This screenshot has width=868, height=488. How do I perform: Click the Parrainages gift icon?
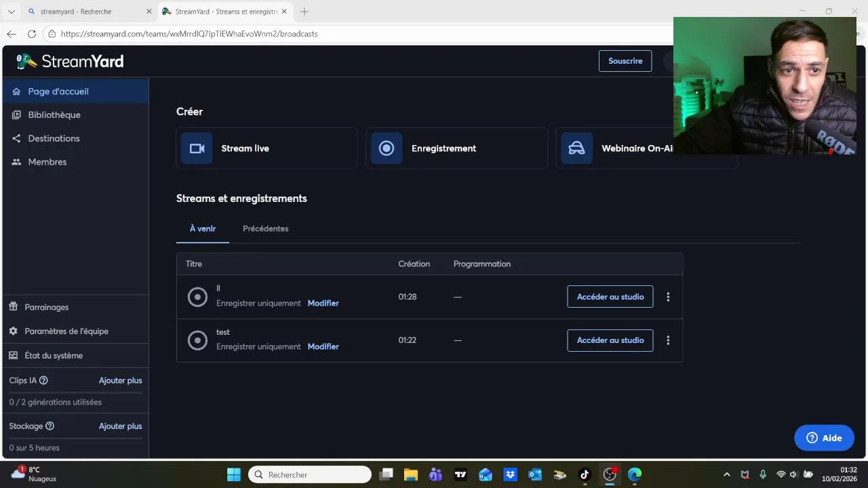(x=14, y=307)
